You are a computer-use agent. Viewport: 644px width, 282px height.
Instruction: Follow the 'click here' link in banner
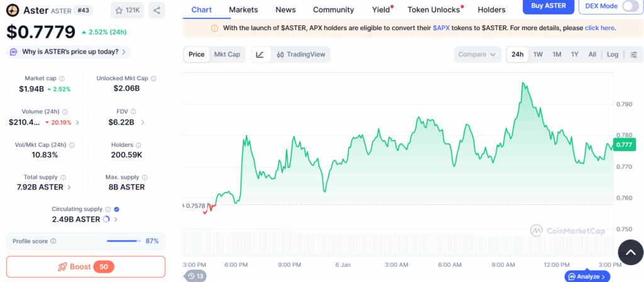click(600, 28)
